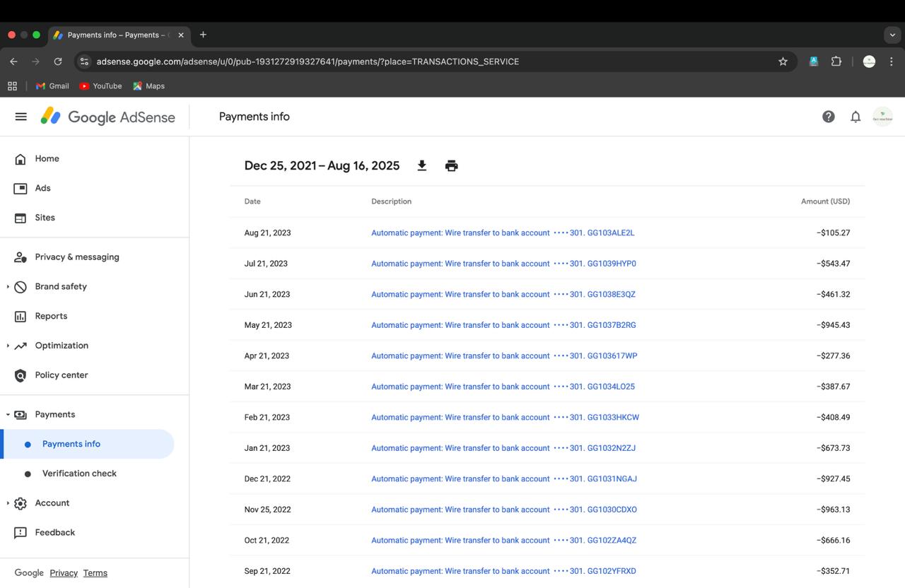Open payment GG102ZA4QZ from Oct 21, 2022

coord(503,540)
